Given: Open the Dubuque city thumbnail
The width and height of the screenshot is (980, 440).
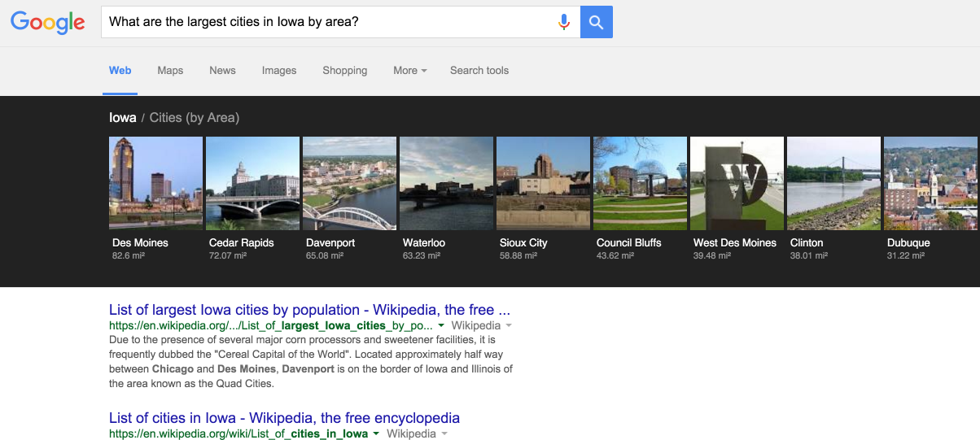Looking at the screenshot, I should pos(931,183).
